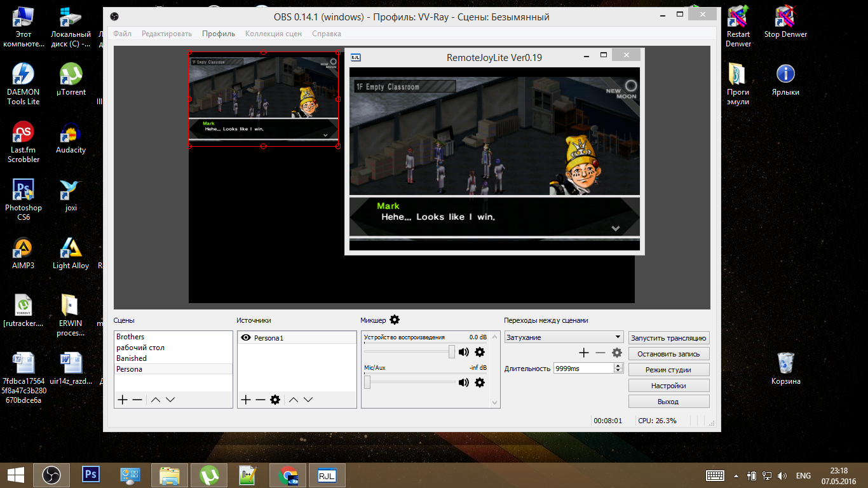Viewport: 868px width, 488px height.
Task: Open transition properties gear icon
Action: (x=617, y=353)
